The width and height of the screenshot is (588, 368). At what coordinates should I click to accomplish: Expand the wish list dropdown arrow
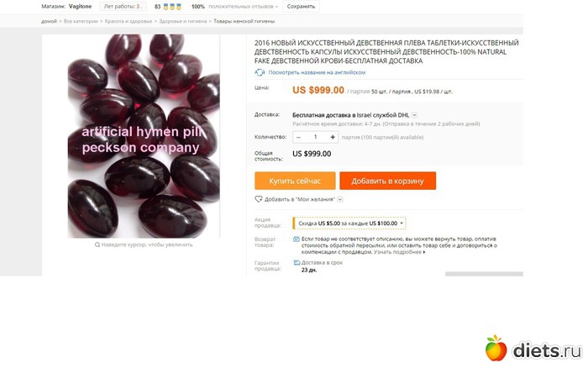click(x=340, y=199)
